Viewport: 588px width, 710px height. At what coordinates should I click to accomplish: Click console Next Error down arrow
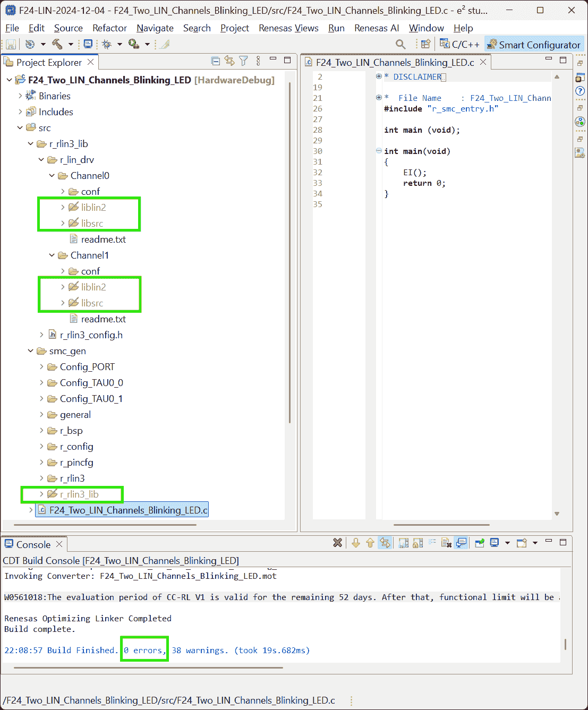(356, 543)
